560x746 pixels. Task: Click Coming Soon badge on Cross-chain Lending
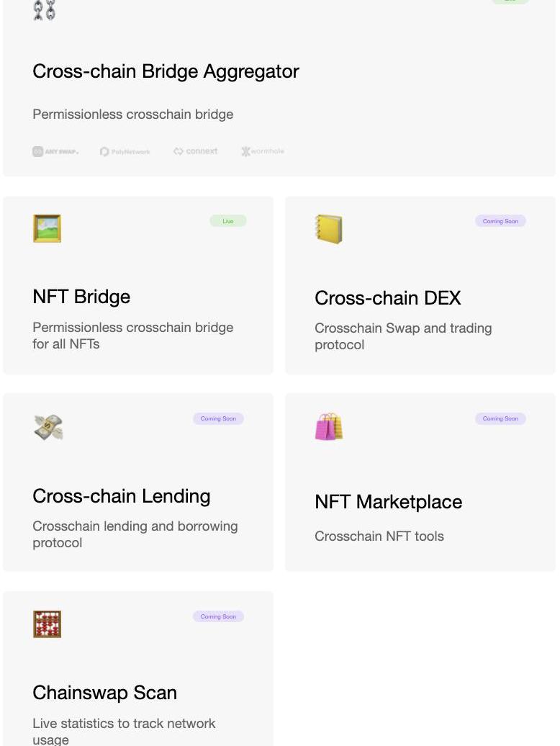(218, 418)
